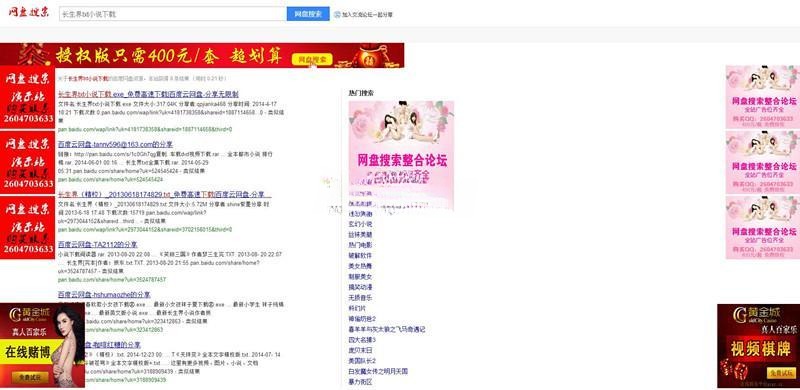Click the 网盘搜索 site logo
The height and width of the screenshot is (390, 800).
(x=29, y=12)
